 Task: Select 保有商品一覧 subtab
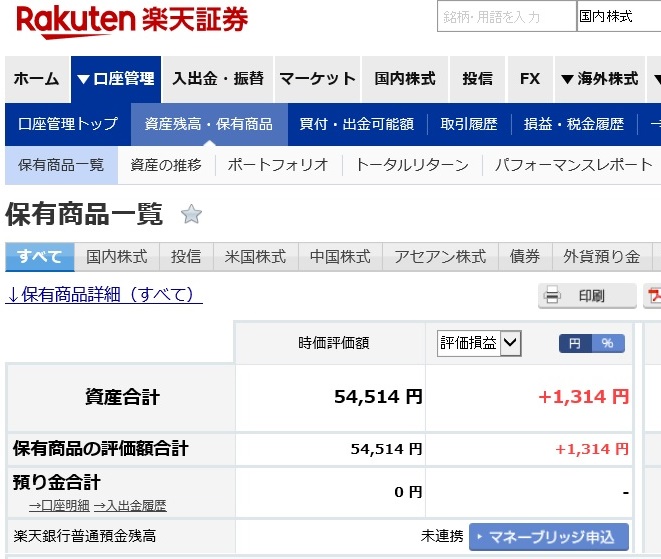pos(61,165)
